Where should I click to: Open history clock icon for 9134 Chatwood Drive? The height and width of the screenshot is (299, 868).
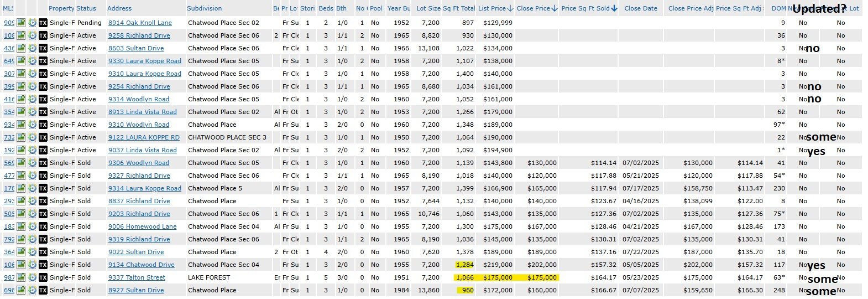(32, 265)
